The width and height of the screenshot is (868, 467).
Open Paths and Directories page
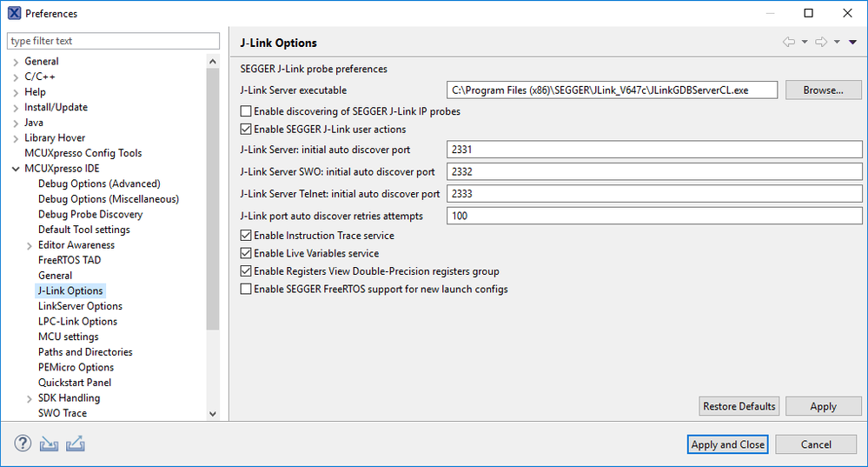85,352
